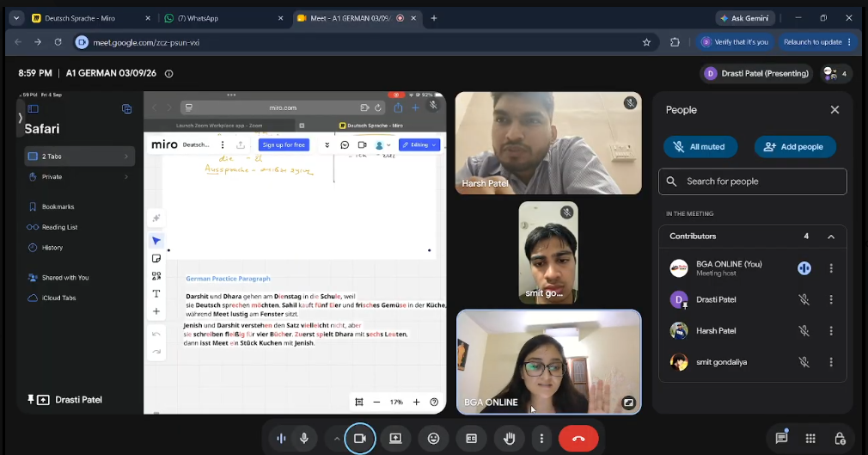Open options menu for Drasti Patel
Image resolution: width=868 pixels, height=455 pixels.
[831, 299]
